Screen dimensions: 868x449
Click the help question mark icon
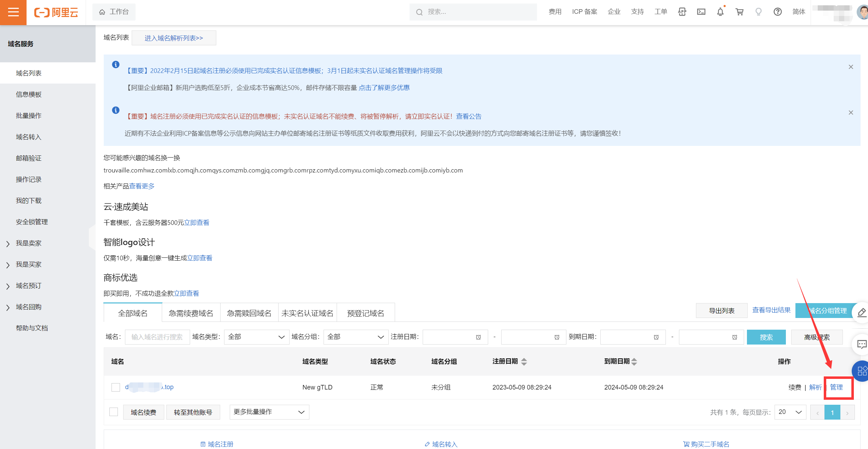(x=777, y=12)
